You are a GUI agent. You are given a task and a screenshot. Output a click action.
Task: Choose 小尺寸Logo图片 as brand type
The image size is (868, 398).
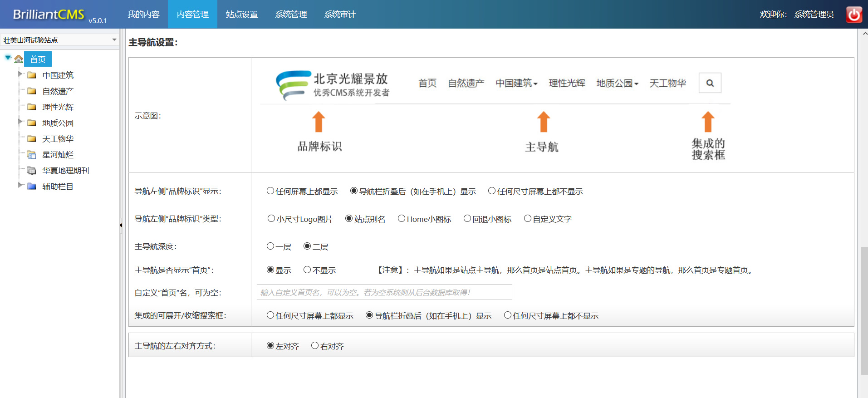(271, 219)
